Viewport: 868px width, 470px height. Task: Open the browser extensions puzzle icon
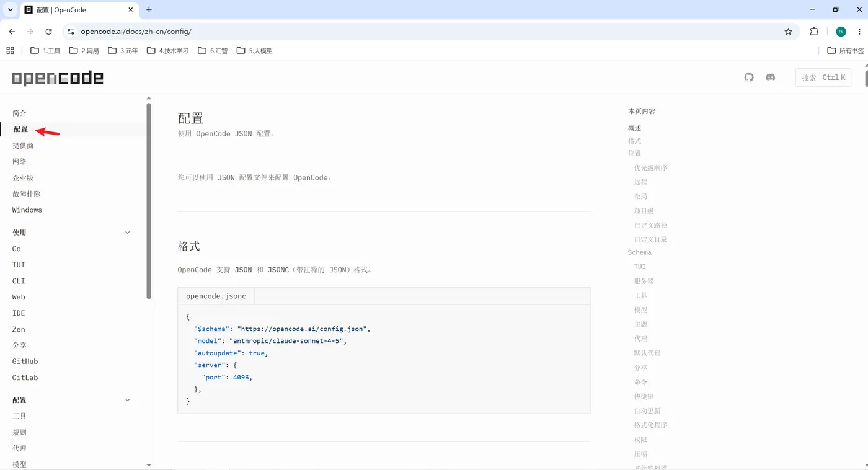(x=814, y=32)
